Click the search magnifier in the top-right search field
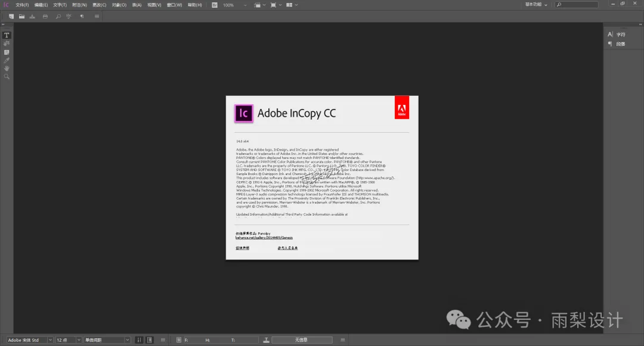644x346 pixels. [x=559, y=5]
